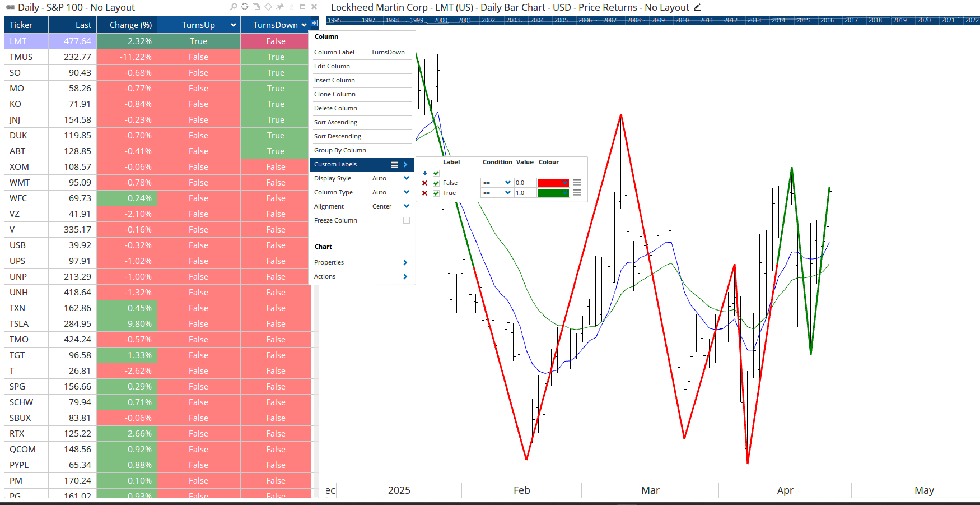Click the QCOM ticker cell
This screenshot has width=980, height=505.
26,450
